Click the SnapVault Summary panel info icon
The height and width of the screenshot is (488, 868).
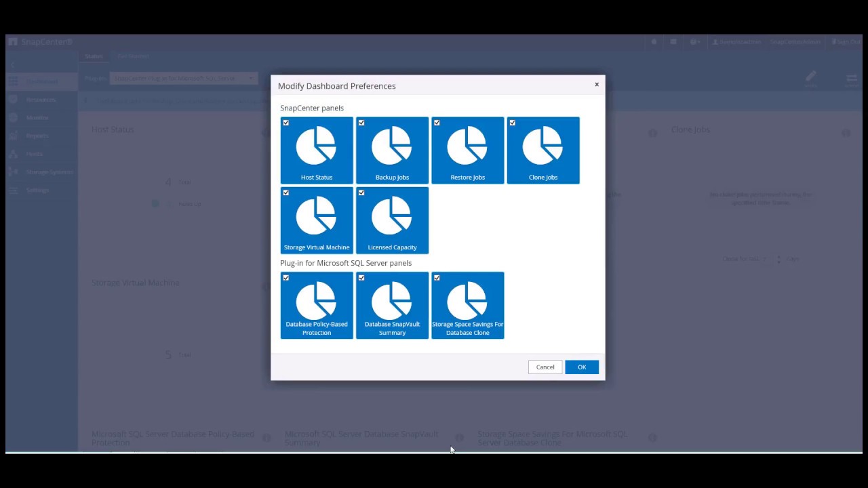(x=459, y=438)
